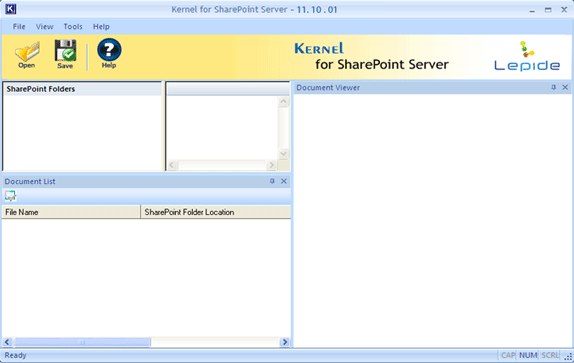This screenshot has height=363, width=574.
Task: Click the CAP indicator in status bar
Action: pos(508,355)
